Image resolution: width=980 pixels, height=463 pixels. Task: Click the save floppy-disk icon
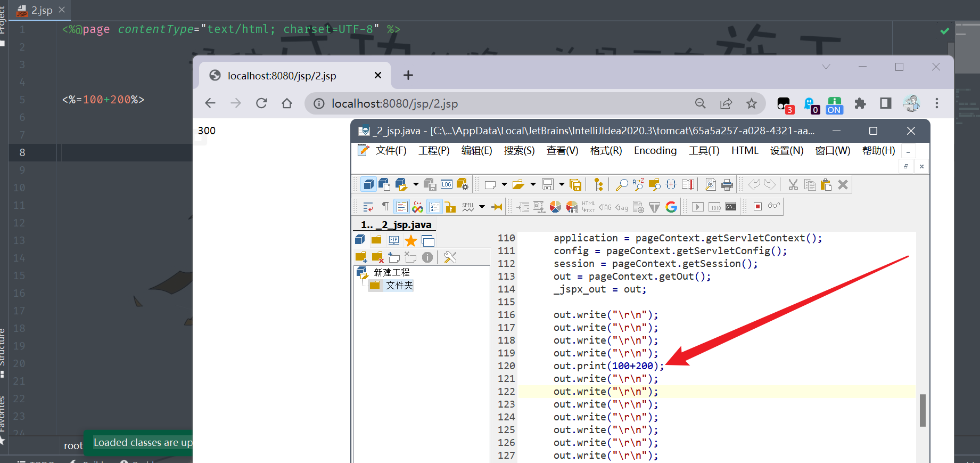(x=548, y=185)
